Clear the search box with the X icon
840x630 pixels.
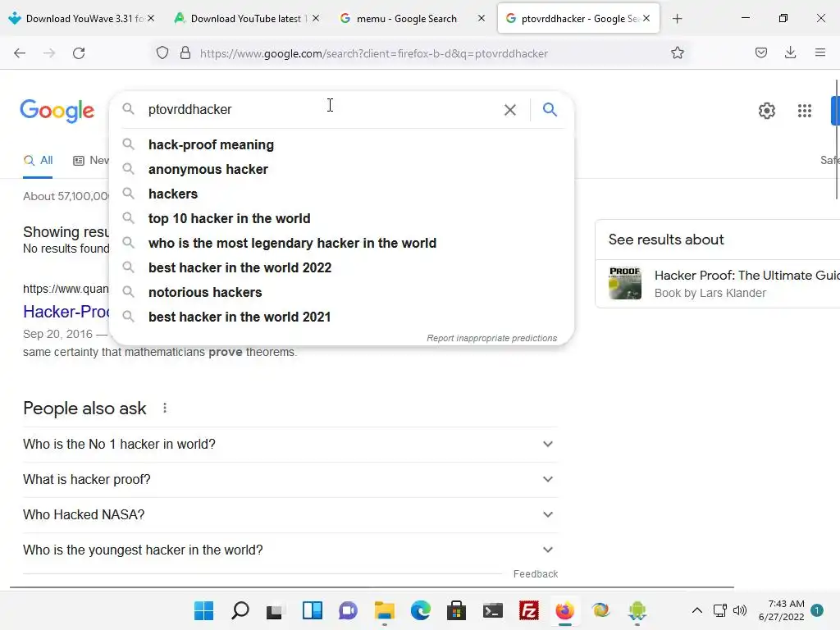tap(510, 110)
